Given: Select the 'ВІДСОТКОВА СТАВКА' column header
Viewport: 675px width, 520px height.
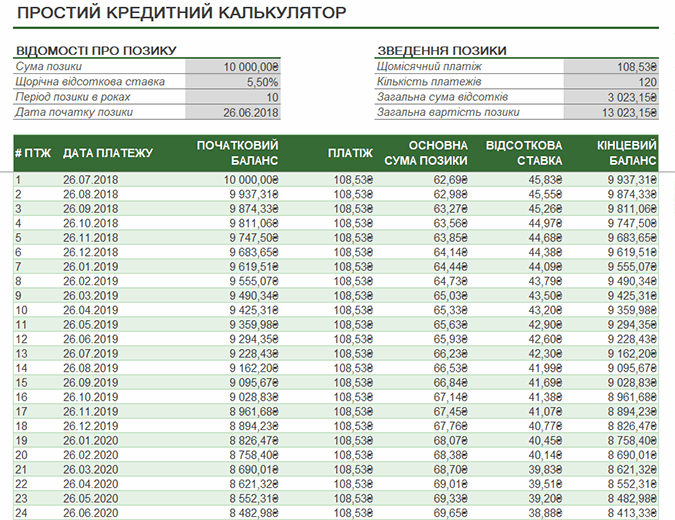Looking at the screenshot, I should coord(523,153).
